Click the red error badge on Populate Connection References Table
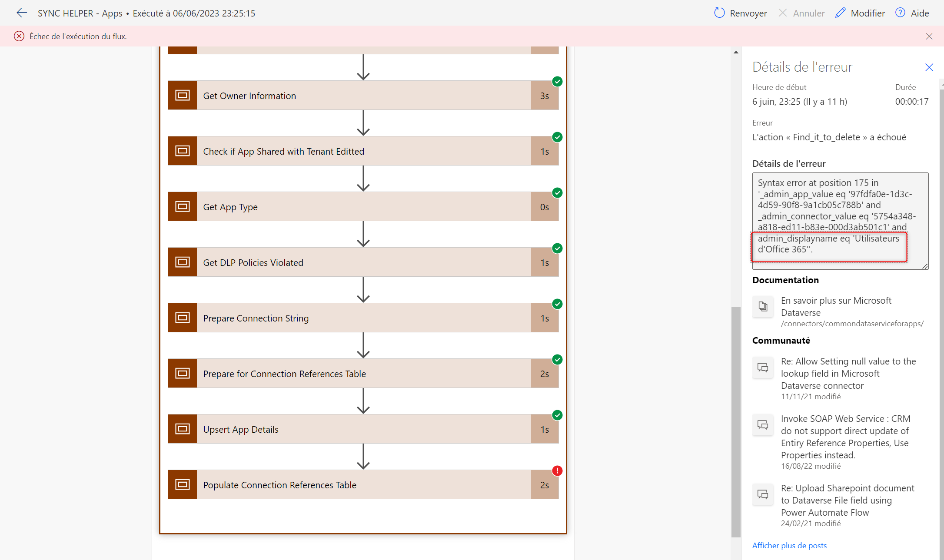The image size is (944, 560). (x=557, y=471)
